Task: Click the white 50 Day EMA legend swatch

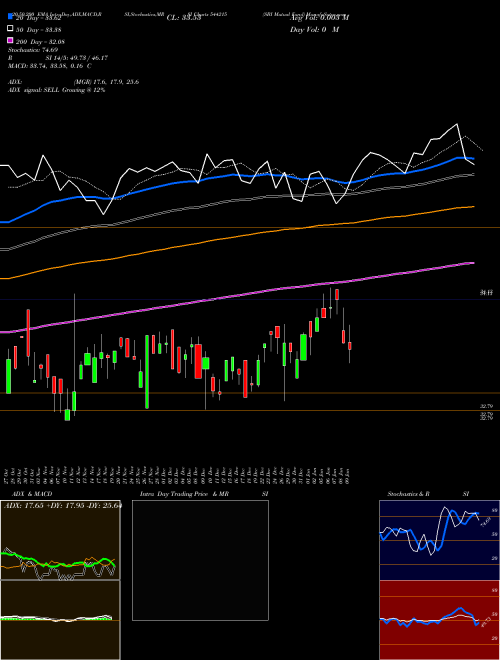Action: [x=11, y=29]
